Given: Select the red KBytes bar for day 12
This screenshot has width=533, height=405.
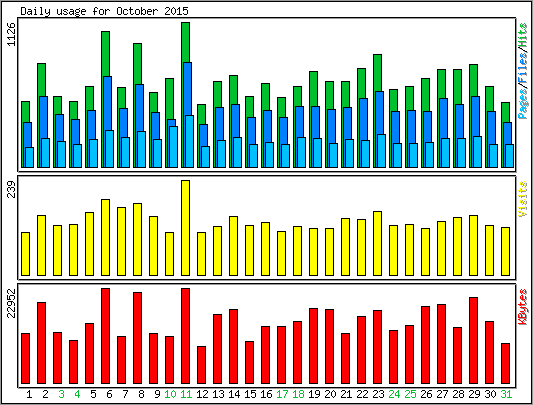Looking at the screenshot, I should [202, 365].
